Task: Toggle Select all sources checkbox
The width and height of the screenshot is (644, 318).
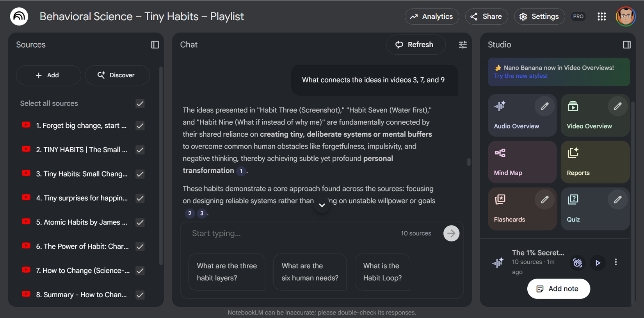Action: click(140, 104)
